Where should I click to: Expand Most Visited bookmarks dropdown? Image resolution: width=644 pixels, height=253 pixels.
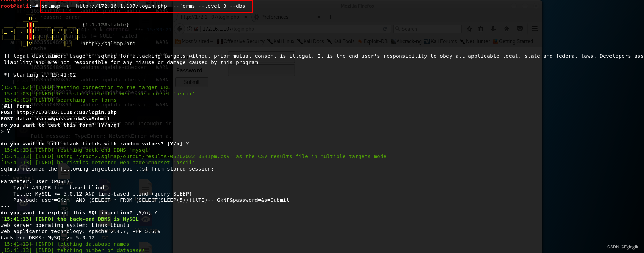pos(195,41)
